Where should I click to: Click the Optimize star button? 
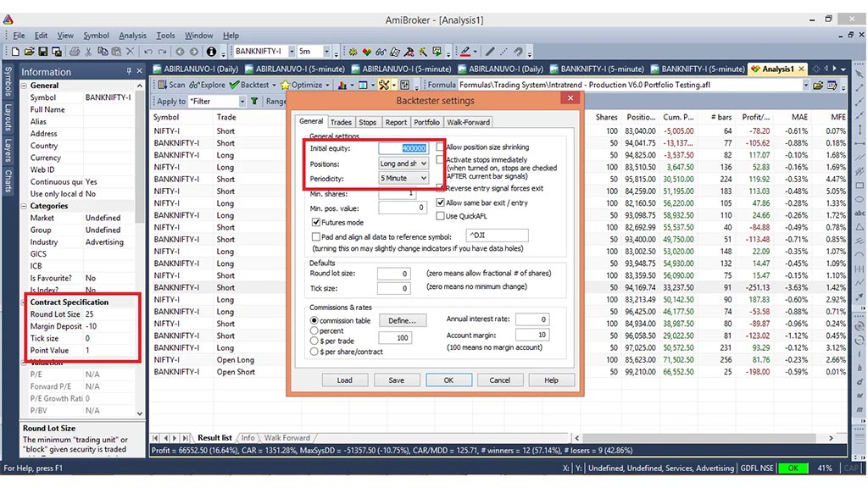[301, 85]
